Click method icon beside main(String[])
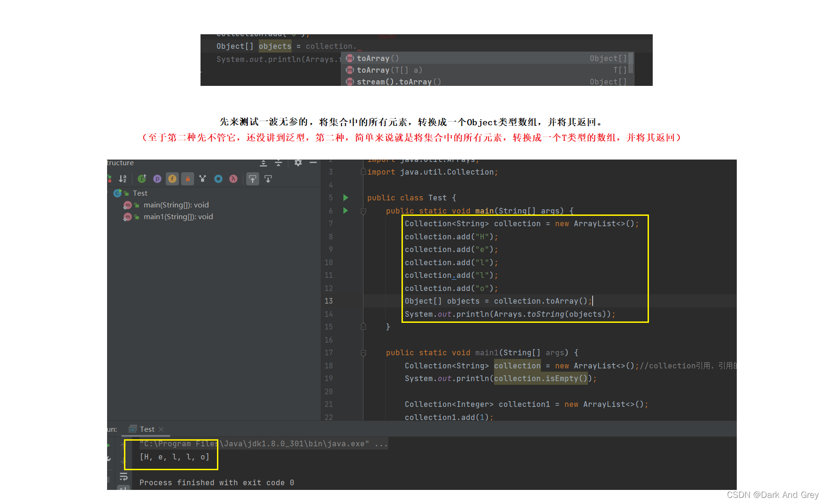 [x=127, y=205]
